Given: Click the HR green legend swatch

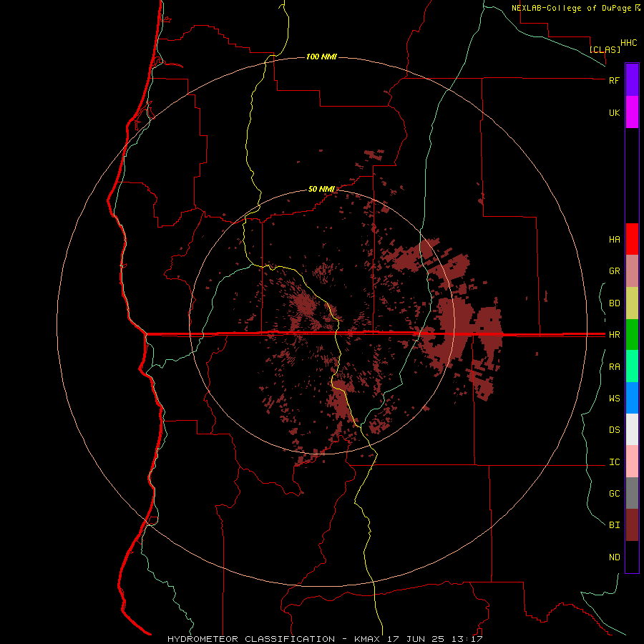Looking at the screenshot, I should coord(632,335).
